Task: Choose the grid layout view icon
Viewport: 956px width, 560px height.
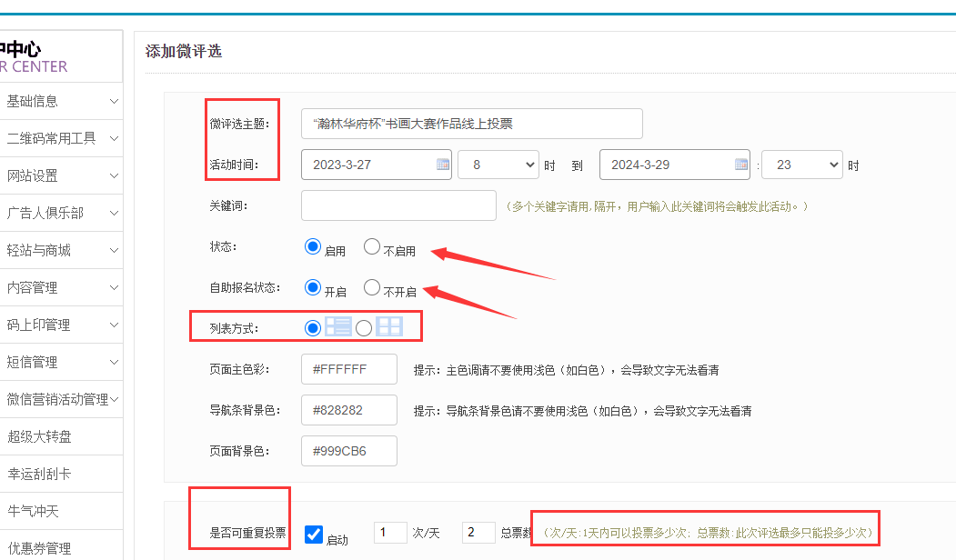Action: point(389,326)
